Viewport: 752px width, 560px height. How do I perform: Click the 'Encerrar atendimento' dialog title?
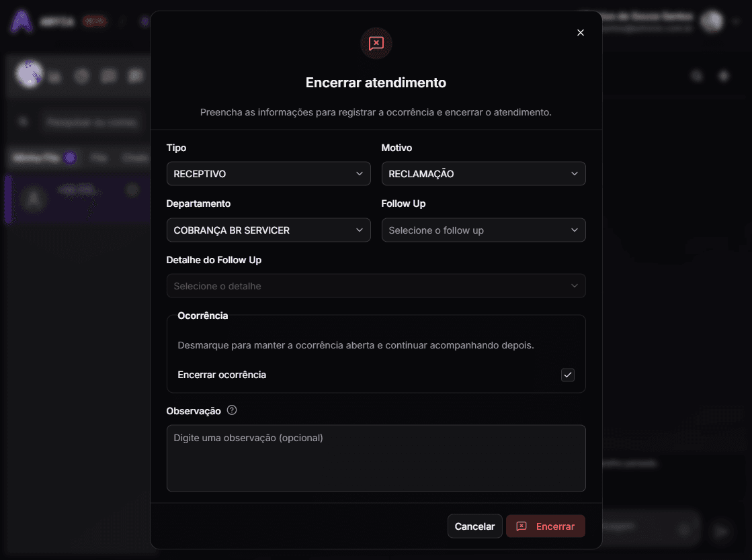(376, 83)
